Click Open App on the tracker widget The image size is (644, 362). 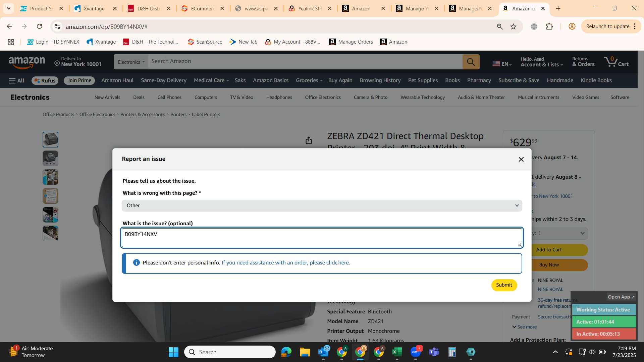621,297
